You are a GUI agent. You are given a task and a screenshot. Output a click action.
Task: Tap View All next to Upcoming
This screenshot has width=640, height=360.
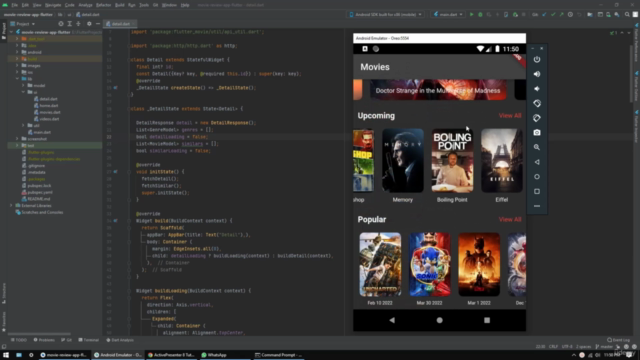[510, 116]
